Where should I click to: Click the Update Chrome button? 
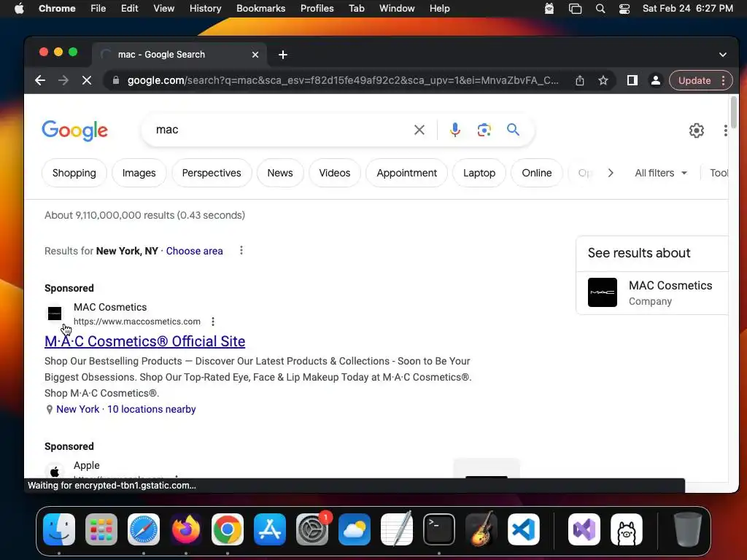pyautogui.click(x=694, y=80)
